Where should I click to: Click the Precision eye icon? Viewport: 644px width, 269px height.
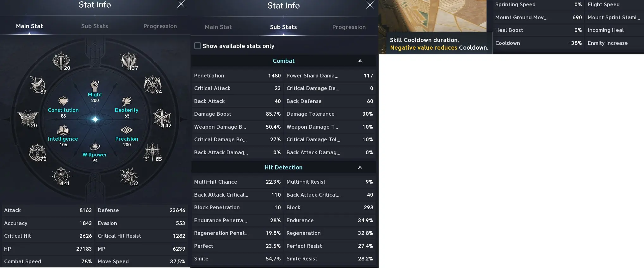tap(127, 130)
